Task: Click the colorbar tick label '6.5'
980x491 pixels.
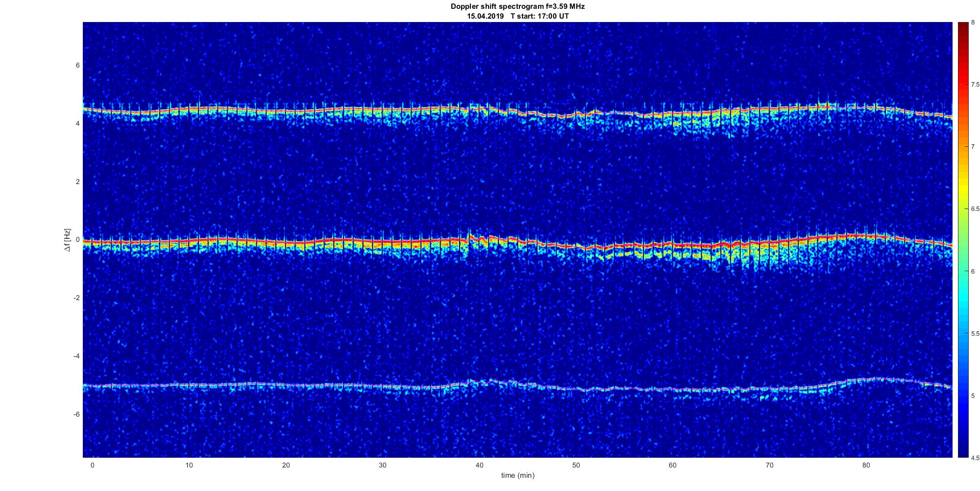Action: click(975, 209)
